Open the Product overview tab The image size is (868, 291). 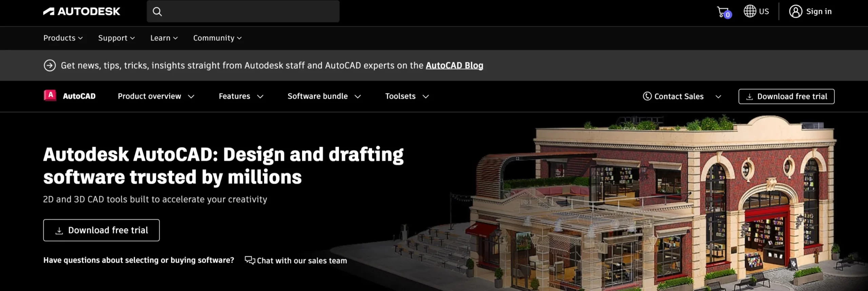coord(150,96)
